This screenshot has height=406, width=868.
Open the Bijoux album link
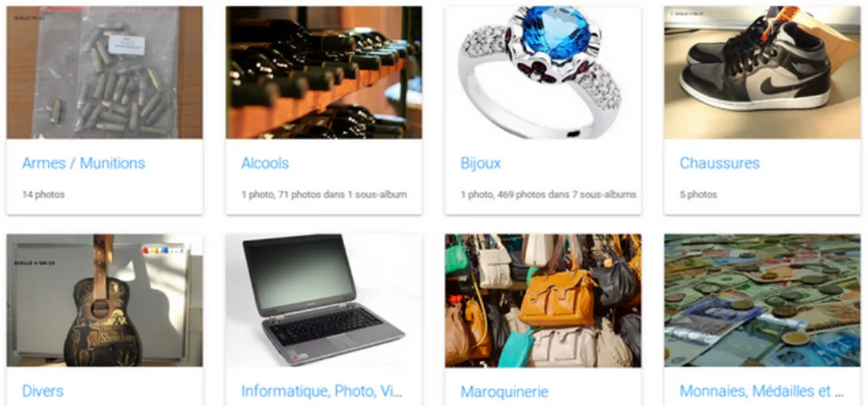[481, 163]
